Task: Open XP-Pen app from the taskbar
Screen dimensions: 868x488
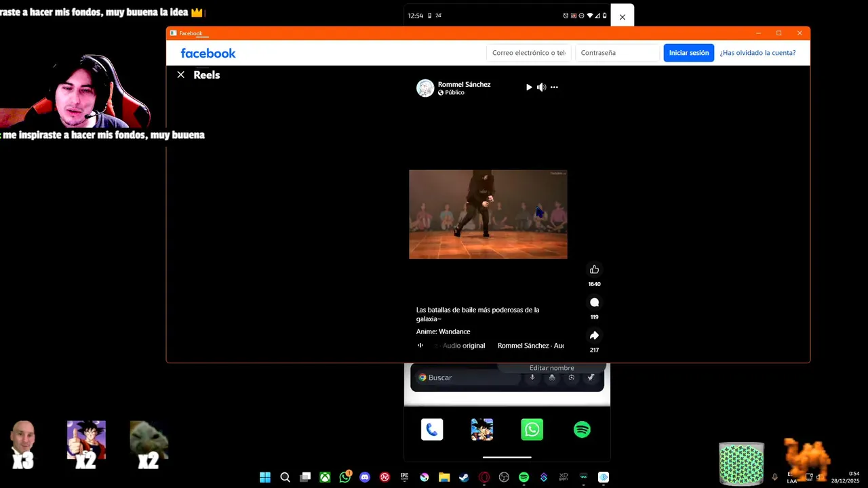Action: (564, 477)
